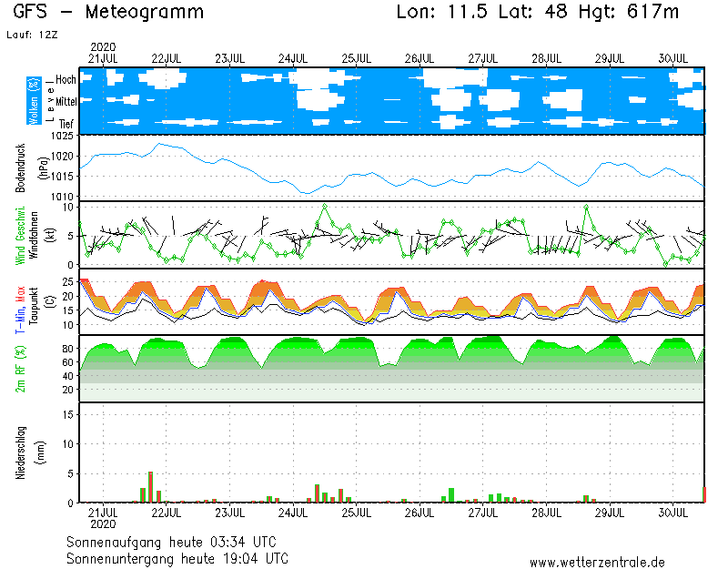Click "21JUL" on the bottom date axis
Screen dimensions: 728x569
(x=103, y=513)
